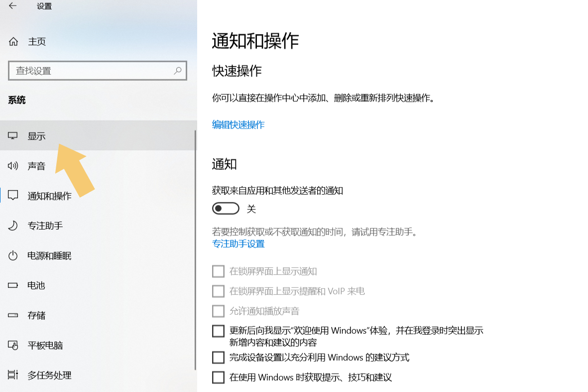Click the 电源和睡眠 power icon
The image size is (588, 392).
[x=12, y=256]
